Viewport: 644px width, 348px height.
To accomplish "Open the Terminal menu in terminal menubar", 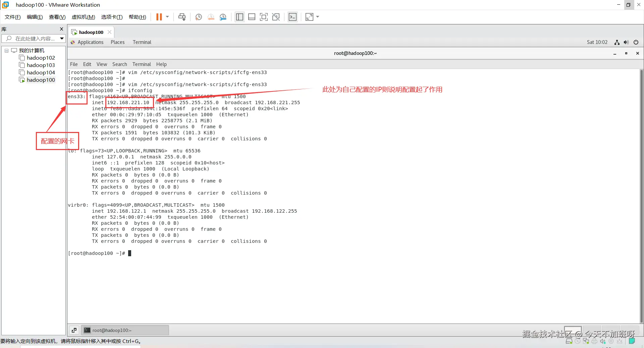I will coord(142,64).
